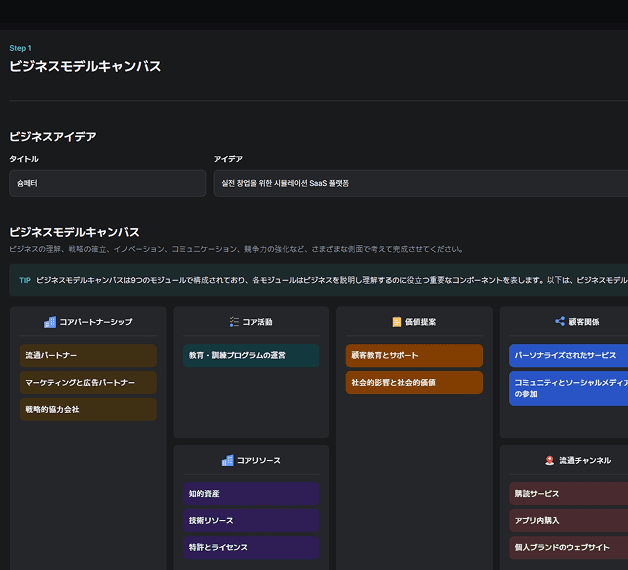Click the 価値提案 section icon
The height and width of the screenshot is (570, 628).
397,322
